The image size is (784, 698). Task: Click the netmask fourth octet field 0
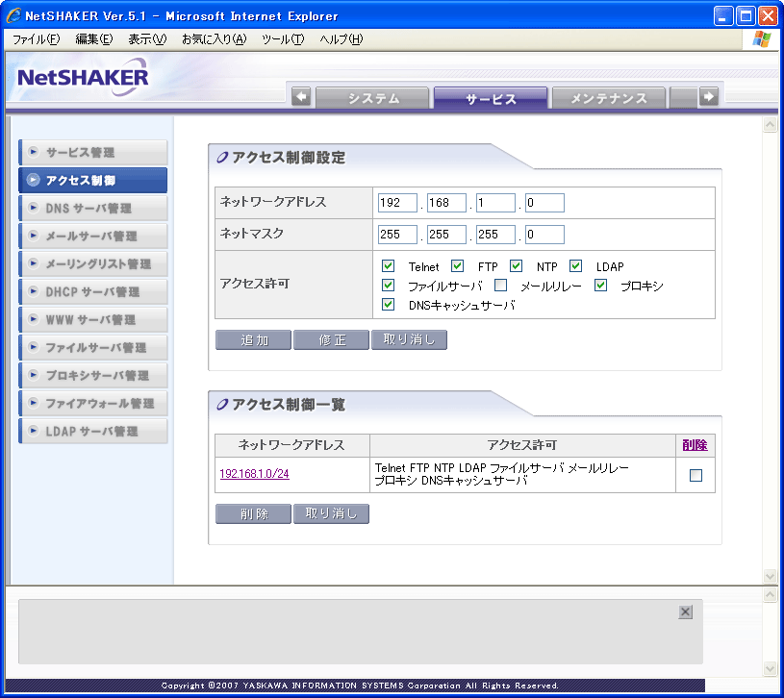click(x=544, y=235)
